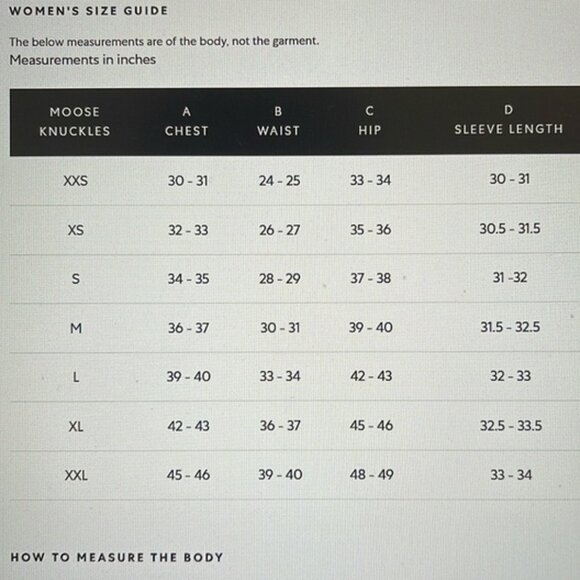Select the XS size row label
The width and height of the screenshot is (580, 580).
click(x=76, y=230)
